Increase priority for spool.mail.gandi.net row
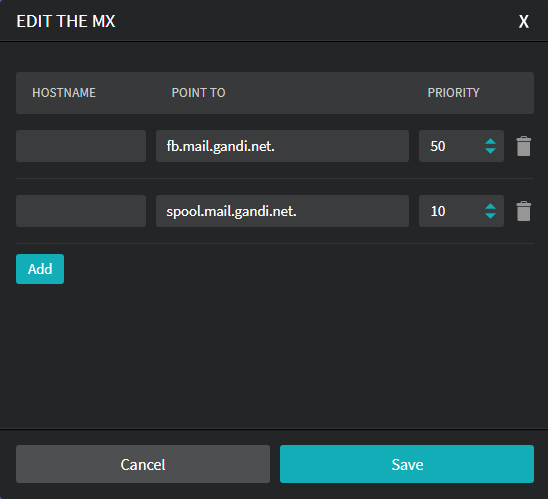Screen dimensions: 548x499 point(490,207)
